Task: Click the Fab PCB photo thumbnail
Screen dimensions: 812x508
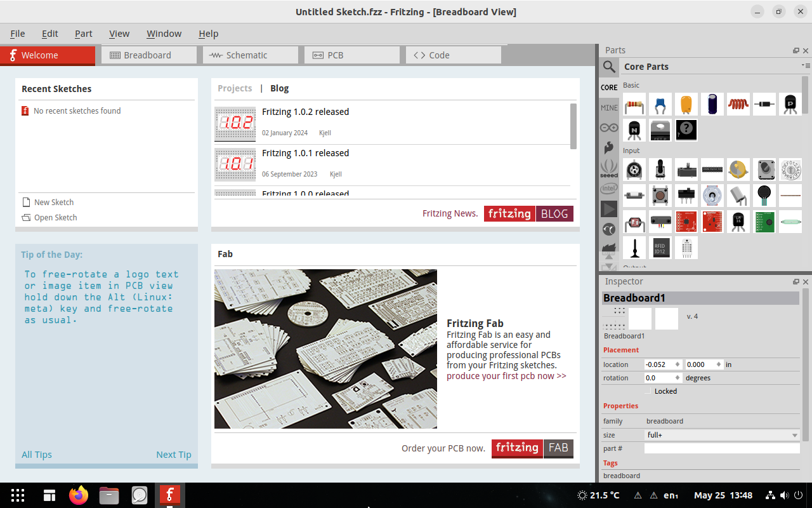Action: click(325, 349)
